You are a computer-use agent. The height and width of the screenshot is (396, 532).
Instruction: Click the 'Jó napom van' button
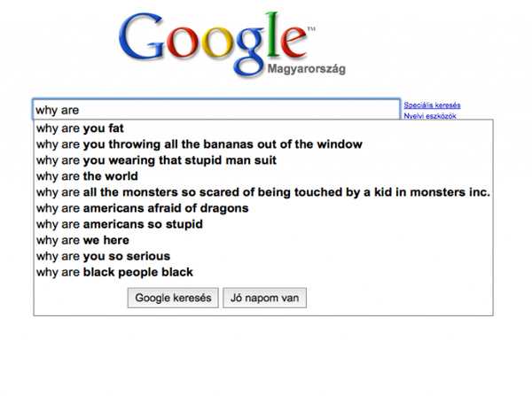click(264, 298)
